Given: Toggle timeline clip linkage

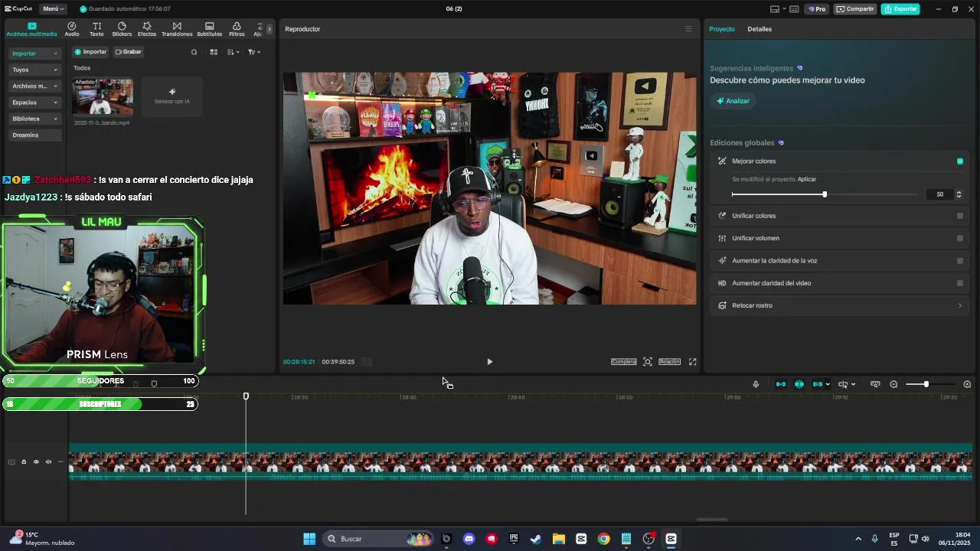Looking at the screenshot, I should pos(818,384).
